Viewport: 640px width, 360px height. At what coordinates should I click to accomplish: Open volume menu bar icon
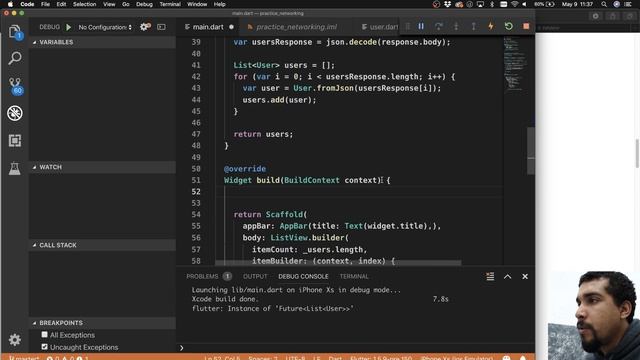pyautogui.click(x=524, y=4)
